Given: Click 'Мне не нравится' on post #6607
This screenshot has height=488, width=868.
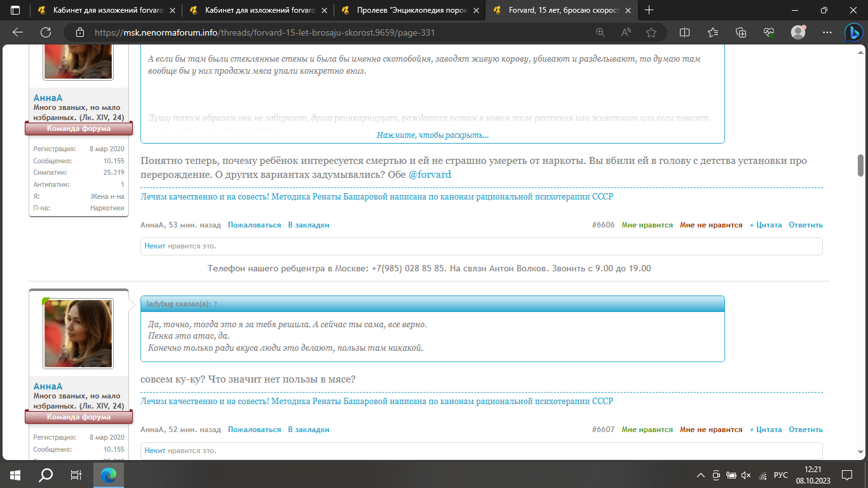Looking at the screenshot, I should point(710,430).
